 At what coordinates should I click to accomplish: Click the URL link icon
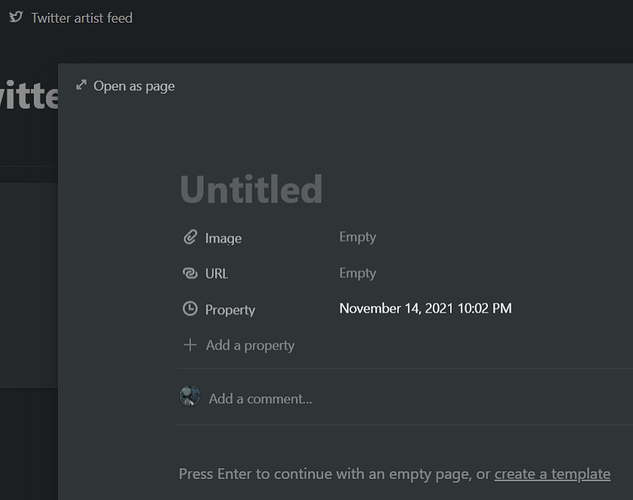[190, 273]
